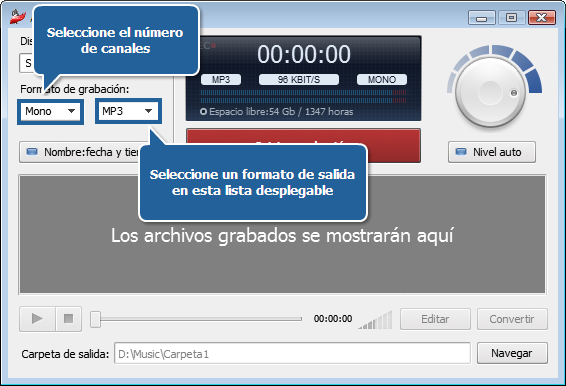Screen dimensions: 566x386
Task: Click the Carpeta de salida path field
Action: click(292, 354)
